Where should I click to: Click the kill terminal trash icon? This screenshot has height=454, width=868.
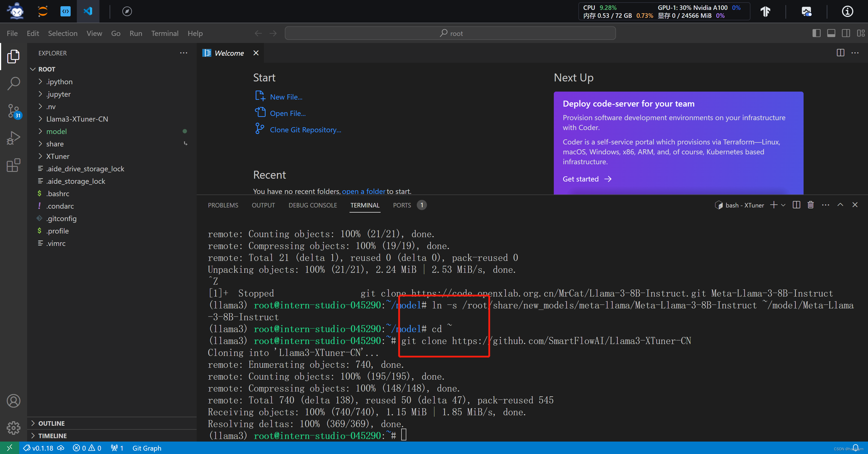click(811, 205)
